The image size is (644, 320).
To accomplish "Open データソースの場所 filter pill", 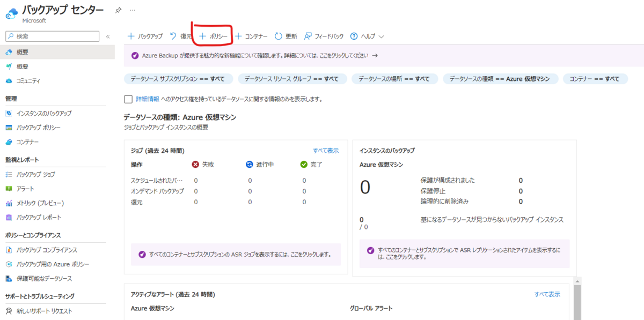I will pos(394,79).
